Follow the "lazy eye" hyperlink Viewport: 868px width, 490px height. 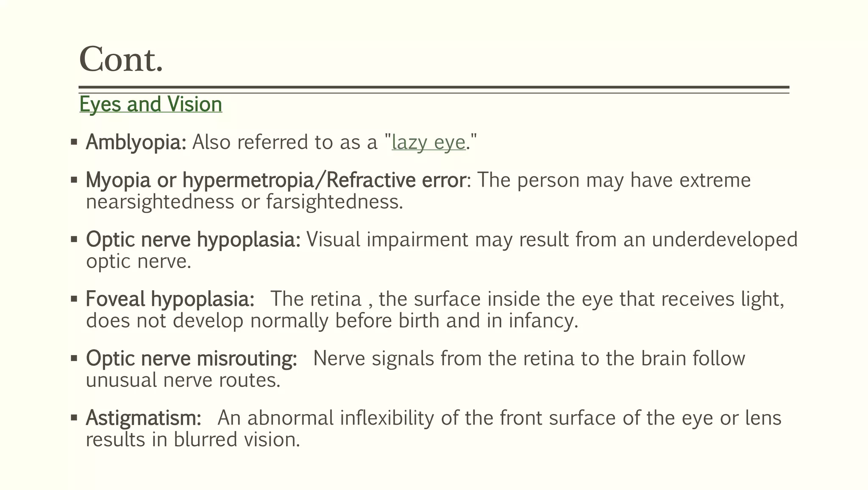click(428, 142)
